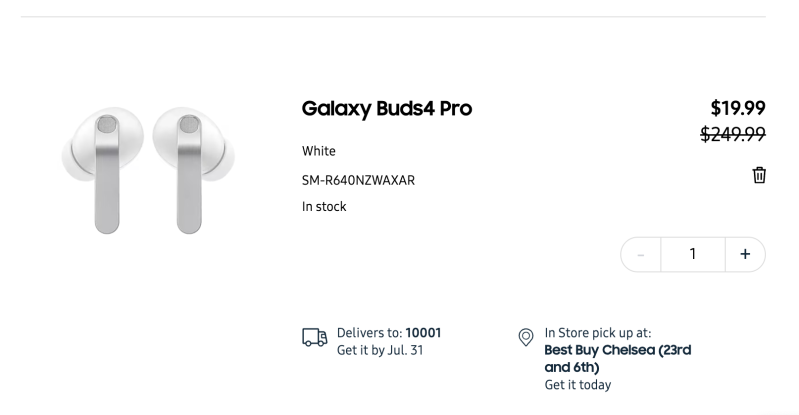Viewport: 799px width, 415px height.
Task: Change the delivery ZIP code 10001
Action: click(423, 333)
